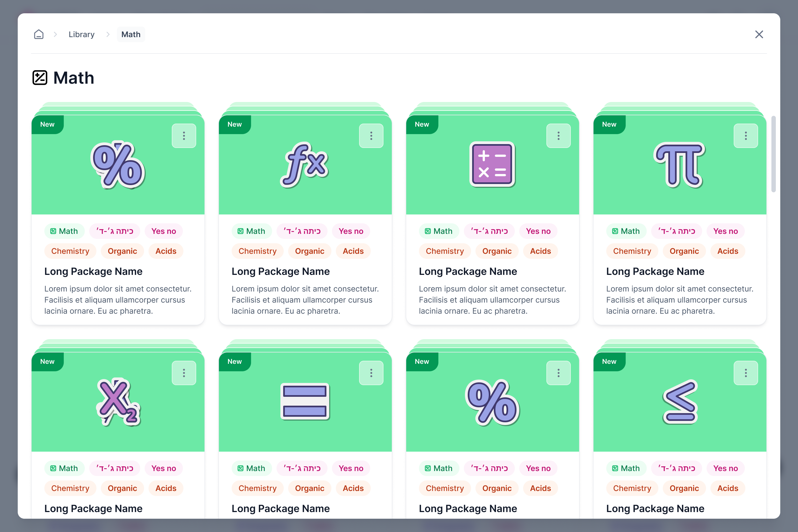Select Chemistry tag on the first percent card
The height and width of the screenshot is (532, 798).
[70, 251]
